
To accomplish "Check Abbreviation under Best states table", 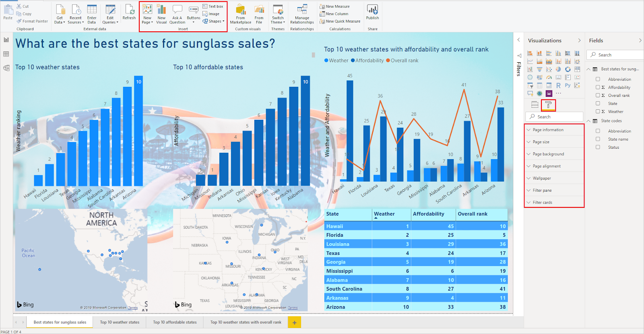I will [x=598, y=79].
